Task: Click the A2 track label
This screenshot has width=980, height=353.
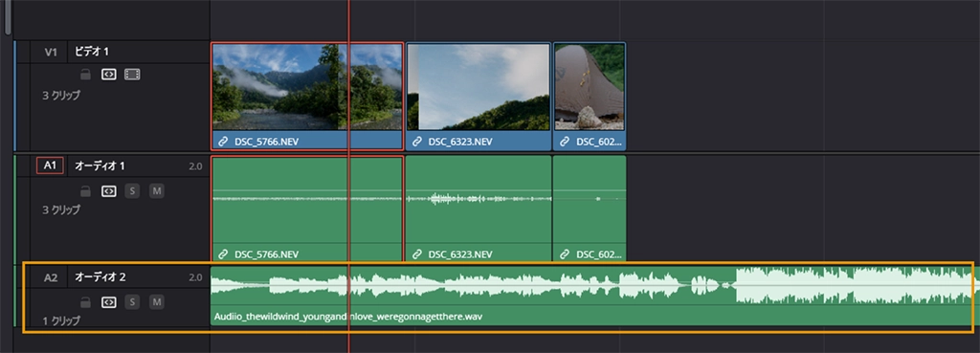Action: click(50, 277)
